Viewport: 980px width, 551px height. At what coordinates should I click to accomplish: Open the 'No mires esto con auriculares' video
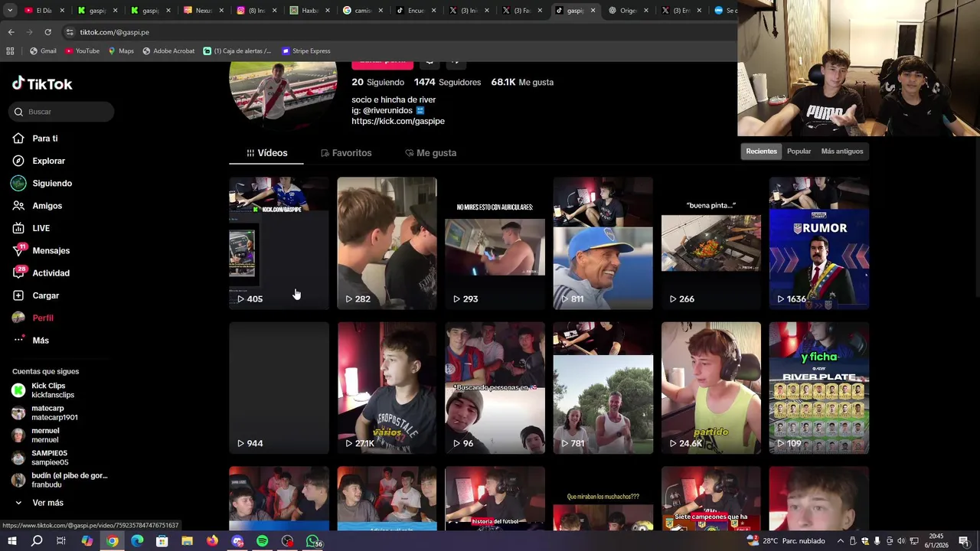click(x=495, y=243)
